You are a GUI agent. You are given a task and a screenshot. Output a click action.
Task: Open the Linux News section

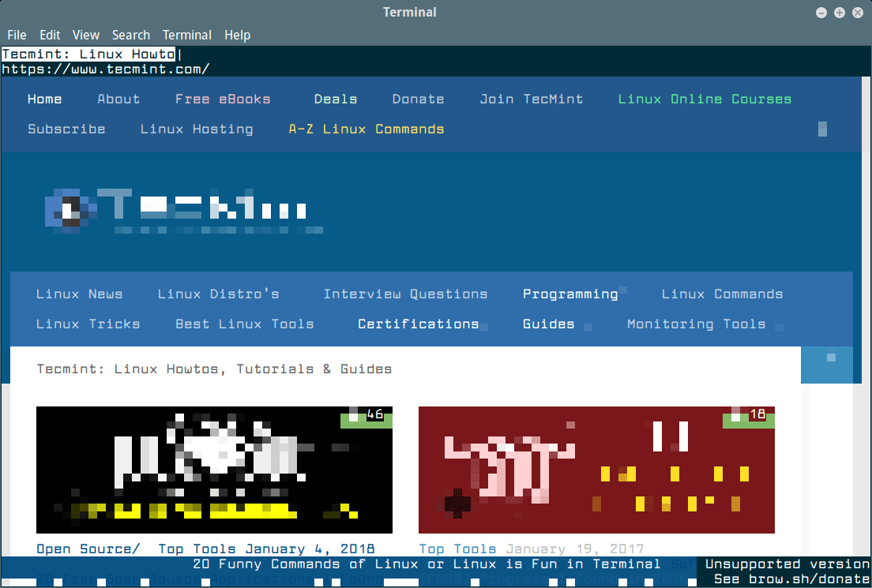79,294
